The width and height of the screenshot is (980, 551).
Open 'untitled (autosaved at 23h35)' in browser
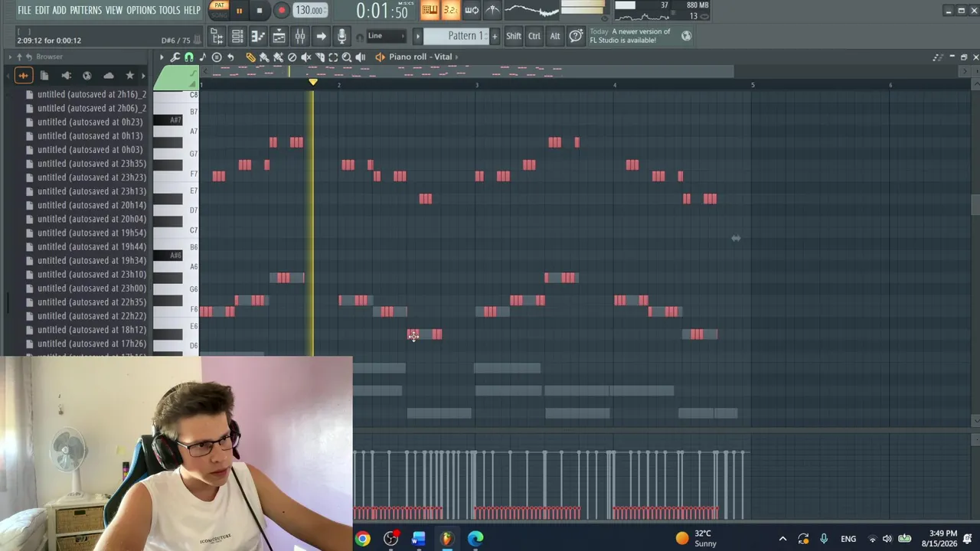92,164
